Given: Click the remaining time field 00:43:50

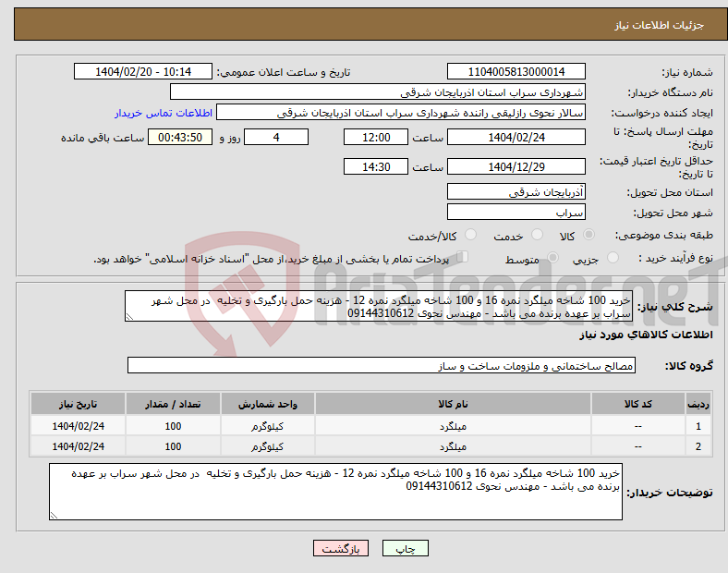Looking at the screenshot, I should click(x=180, y=137).
